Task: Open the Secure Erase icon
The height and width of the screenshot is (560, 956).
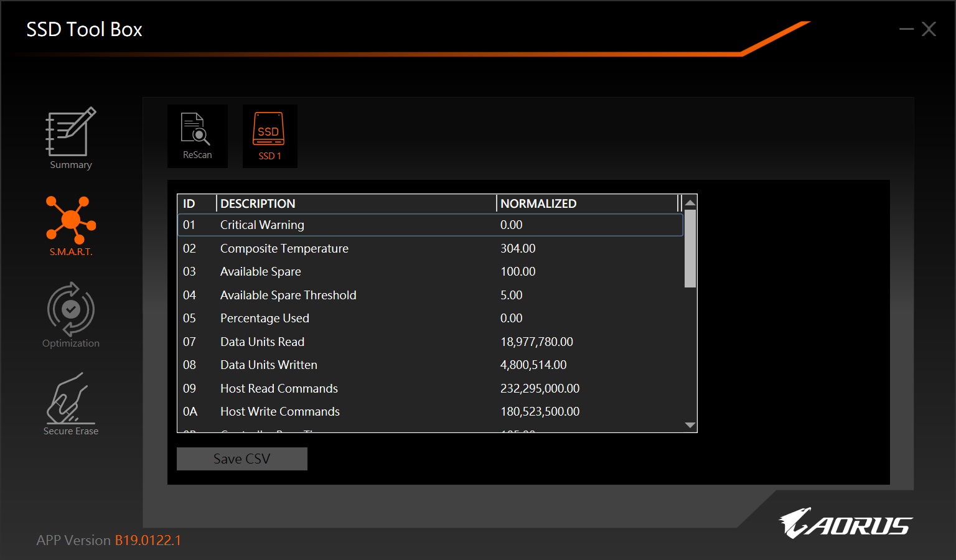Action: pos(70,399)
